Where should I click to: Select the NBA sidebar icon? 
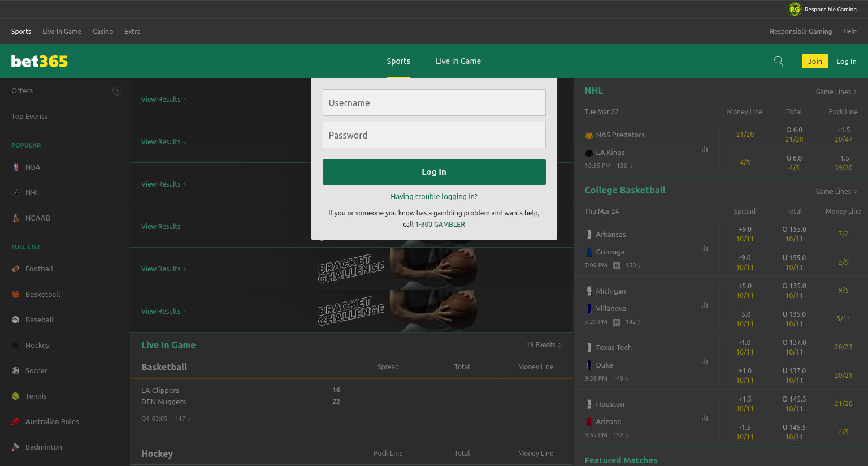15,167
